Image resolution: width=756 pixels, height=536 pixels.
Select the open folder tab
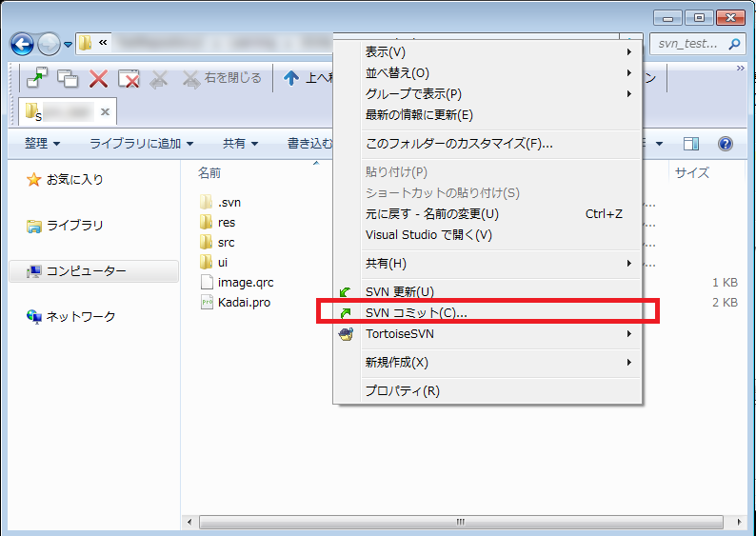[67, 111]
